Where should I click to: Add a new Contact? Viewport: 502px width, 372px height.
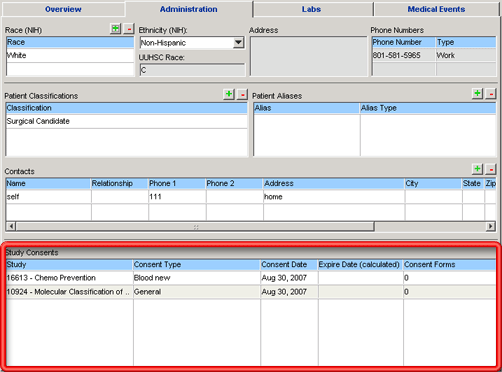pos(477,169)
